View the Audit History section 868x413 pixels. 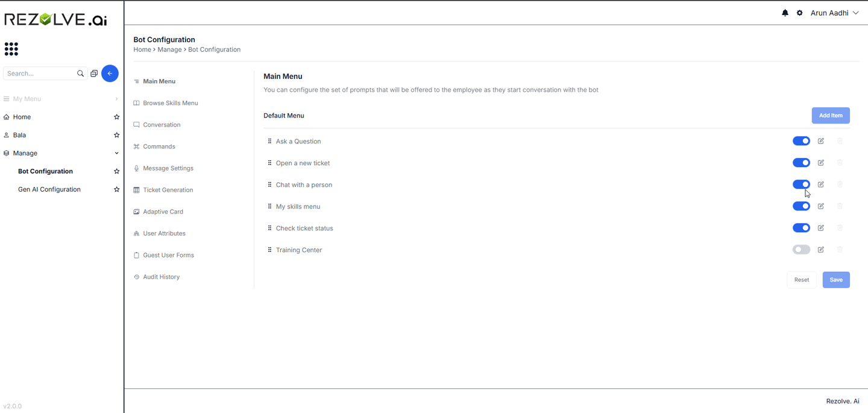tap(157, 277)
